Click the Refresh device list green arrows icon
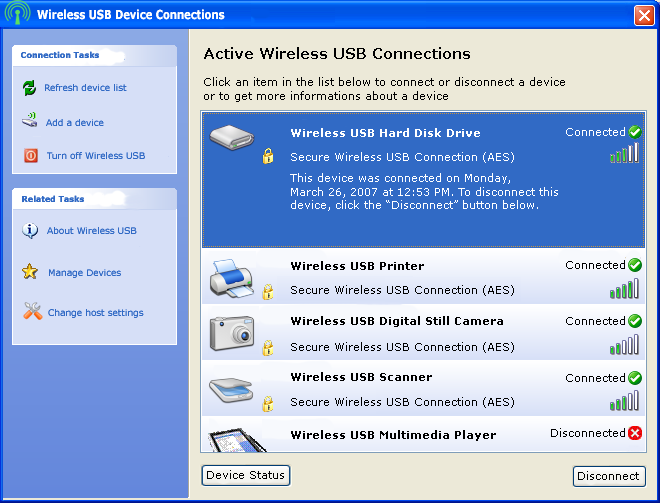660x503 pixels. (x=29, y=88)
